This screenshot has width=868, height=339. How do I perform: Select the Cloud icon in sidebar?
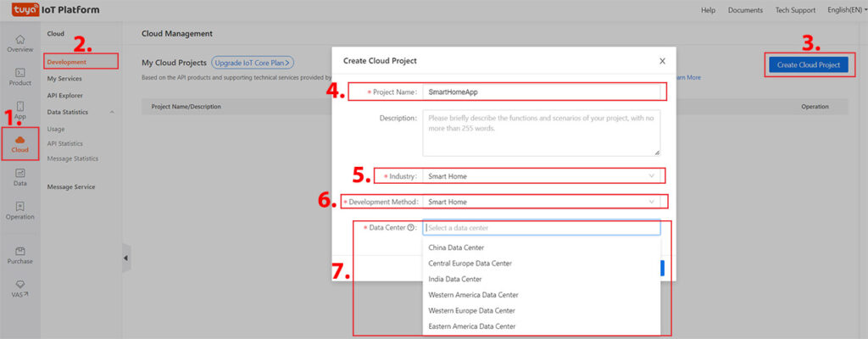tap(19, 143)
